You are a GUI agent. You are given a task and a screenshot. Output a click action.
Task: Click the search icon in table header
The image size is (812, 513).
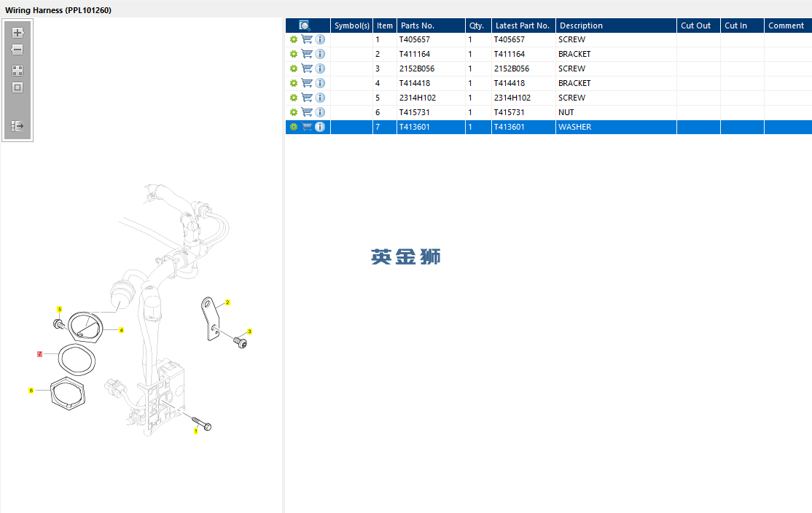coord(305,26)
